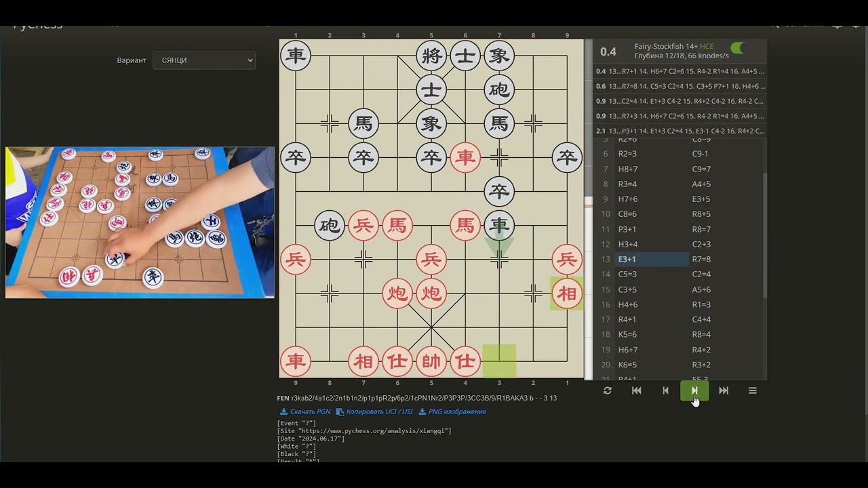This screenshot has height=488, width=868.
Task: Select the black advisor 士 directly below the general
Action: pyautogui.click(x=431, y=89)
